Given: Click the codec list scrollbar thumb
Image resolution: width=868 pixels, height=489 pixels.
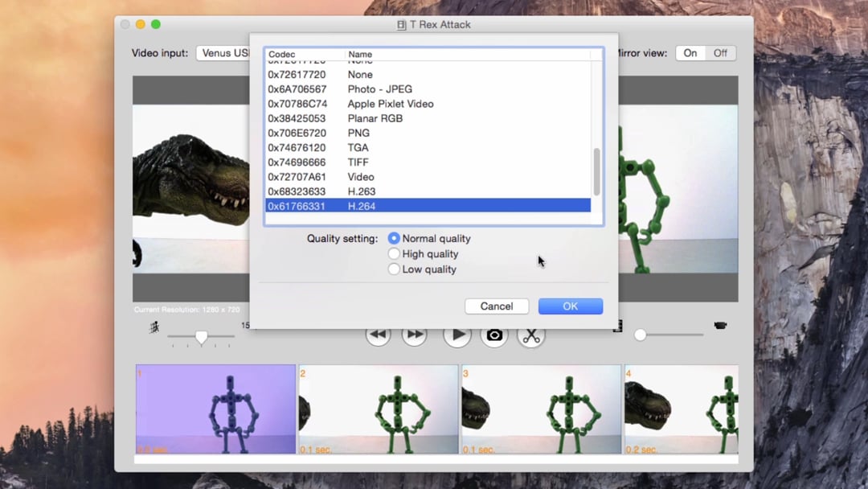Looking at the screenshot, I should tap(596, 171).
